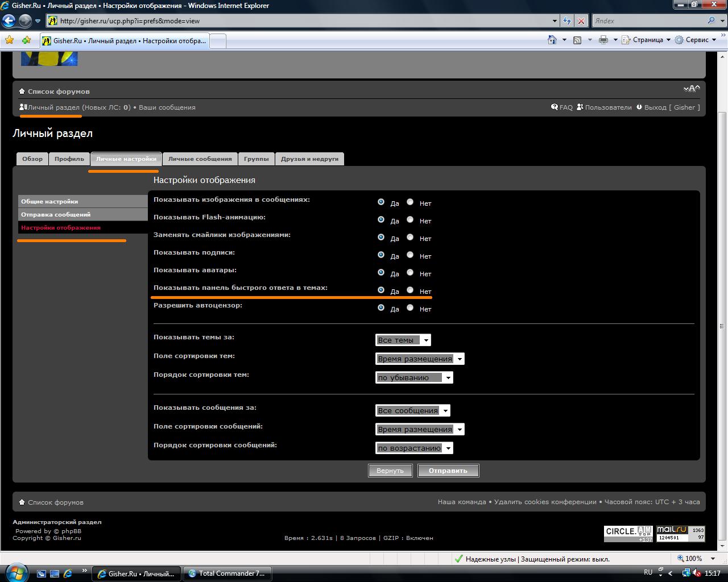This screenshot has width=728, height=582.
Task: Select 'Нет' for showing Flash animation
Action: 410,220
